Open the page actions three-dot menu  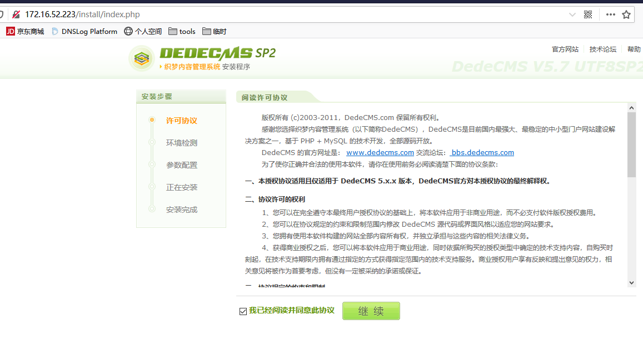pyautogui.click(x=611, y=14)
